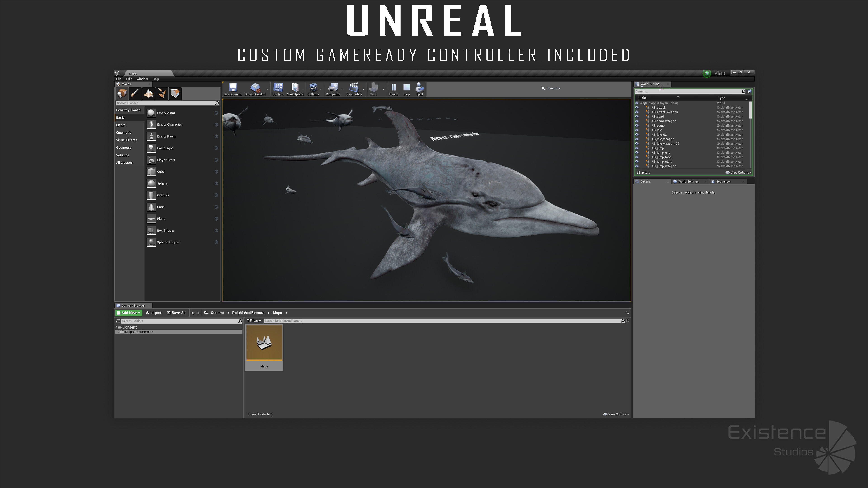Click the Sphere Trigger icon
The image size is (868, 488).
tap(151, 242)
